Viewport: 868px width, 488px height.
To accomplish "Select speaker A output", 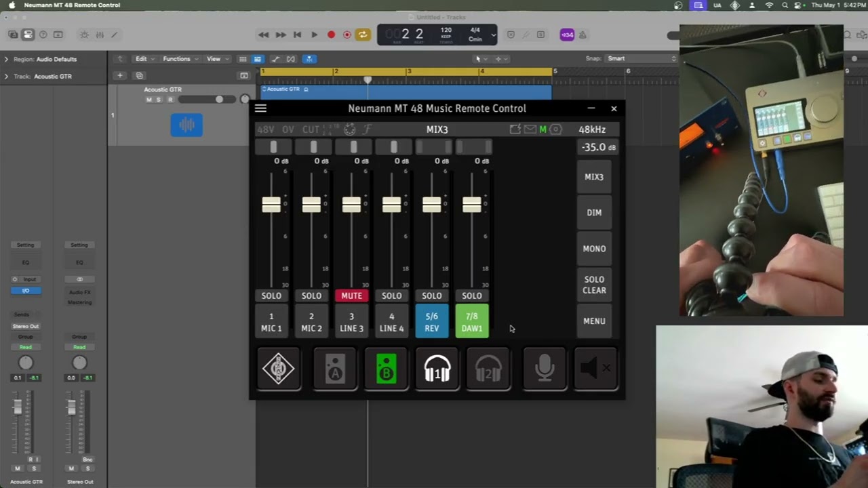I will tap(335, 369).
